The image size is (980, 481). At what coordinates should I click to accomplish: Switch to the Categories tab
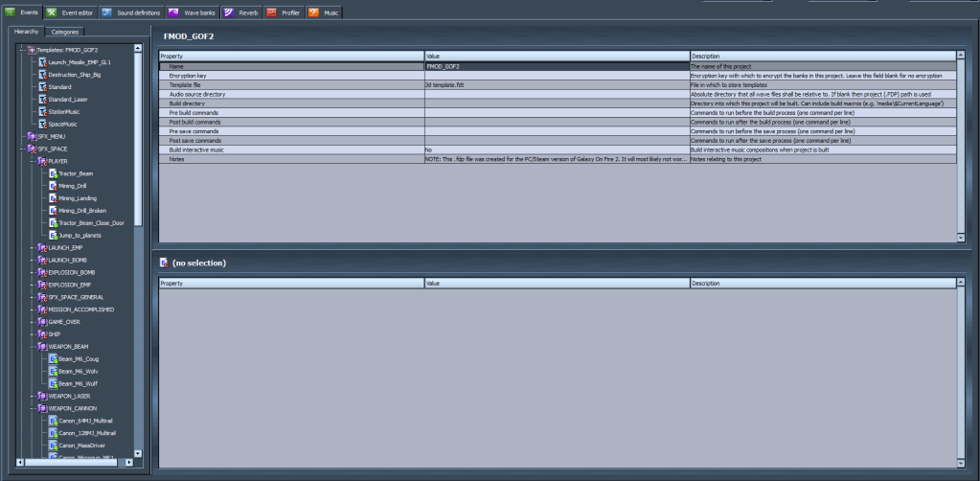click(x=65, y=32)
